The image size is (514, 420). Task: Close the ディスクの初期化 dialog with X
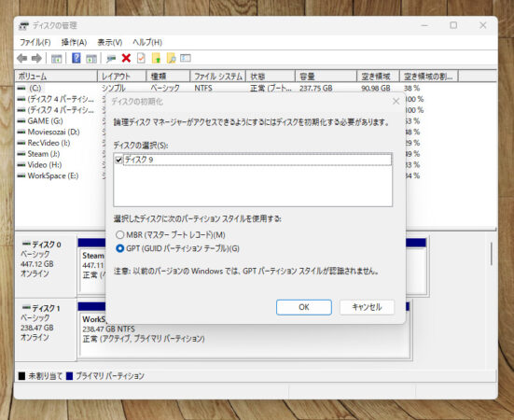(396, 102)
